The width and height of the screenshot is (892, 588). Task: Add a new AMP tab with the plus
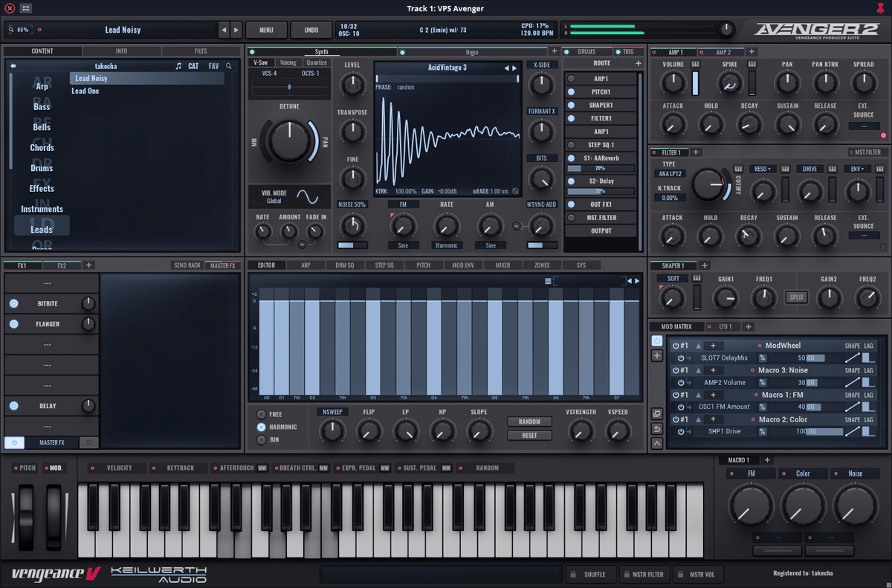pos(752,52)
